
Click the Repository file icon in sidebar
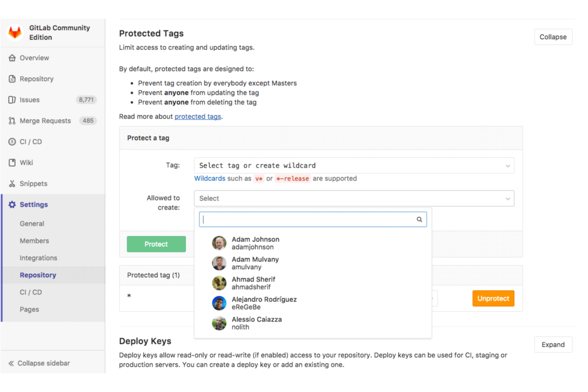coord(12,79)
